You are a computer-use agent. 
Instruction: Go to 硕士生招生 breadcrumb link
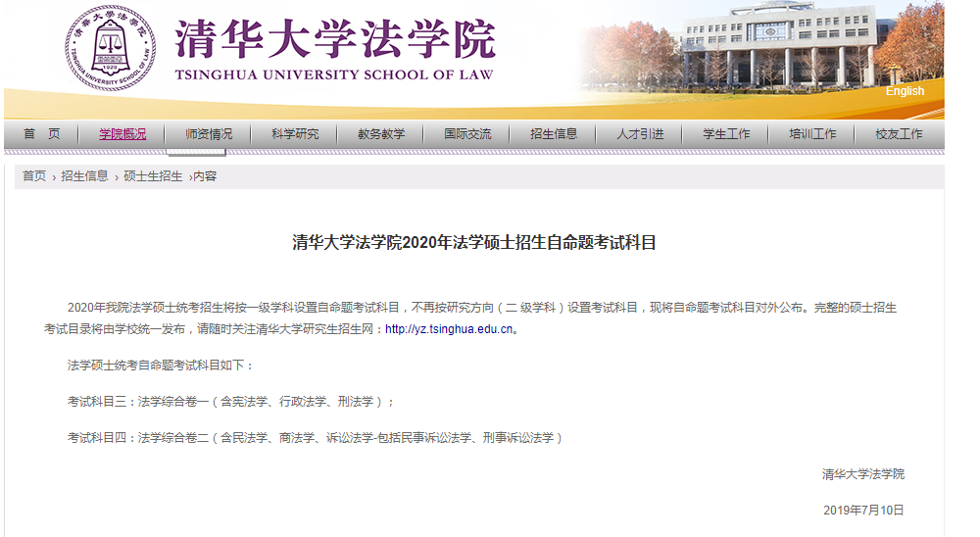[x=153, y=176]
